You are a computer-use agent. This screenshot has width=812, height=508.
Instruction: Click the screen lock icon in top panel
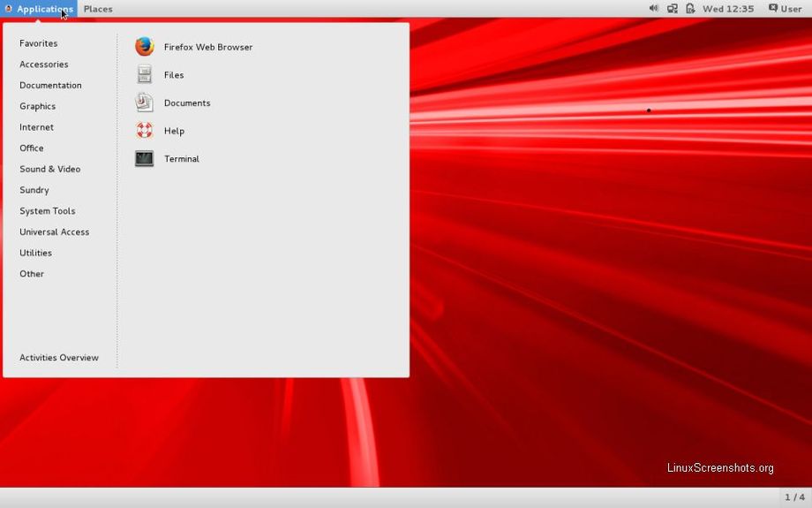[x=690, y=8]
